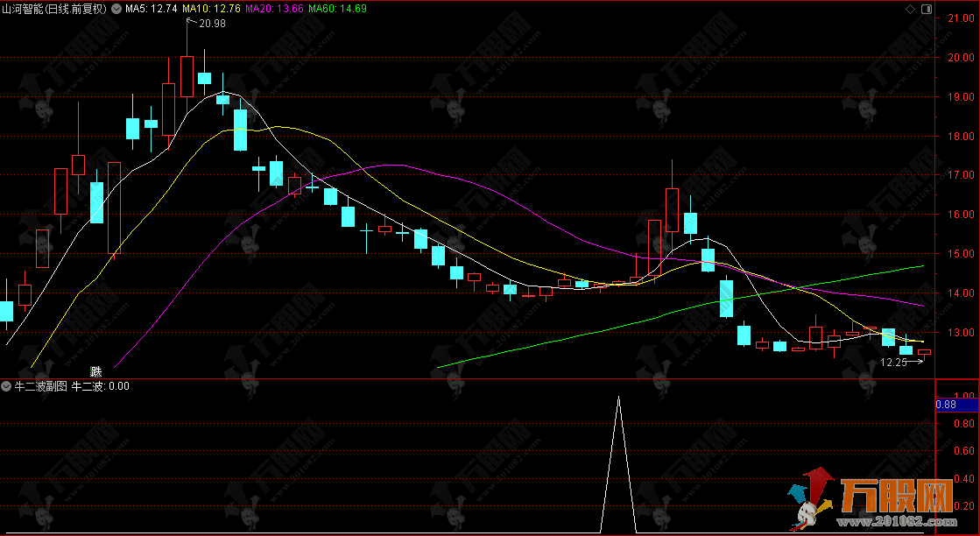This screenshot has height=536, width=980.
Task: Select the MA5 value label
Action: pyautogui.click(x=152, y=9)
